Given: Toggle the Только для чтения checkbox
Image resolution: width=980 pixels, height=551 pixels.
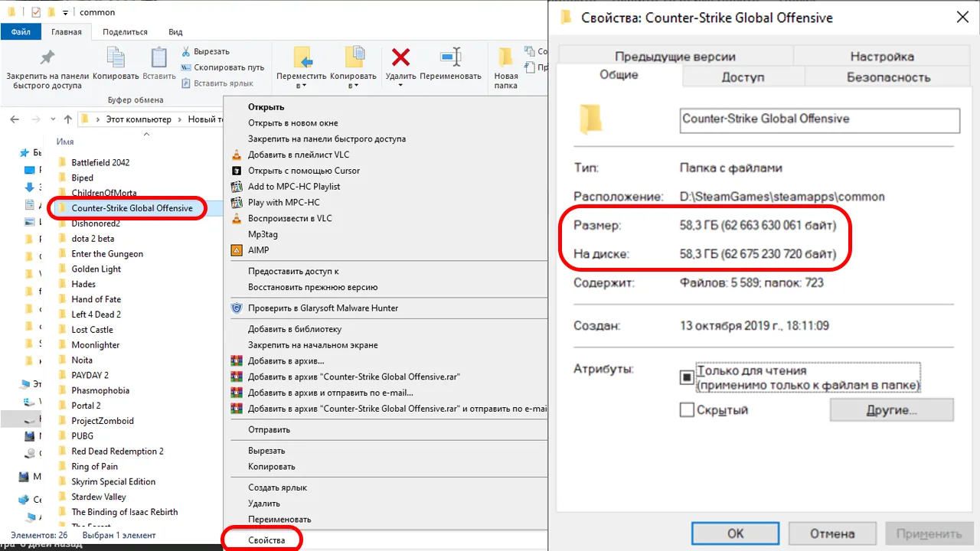Looking at the screenshot, I should tap(687, 377).
